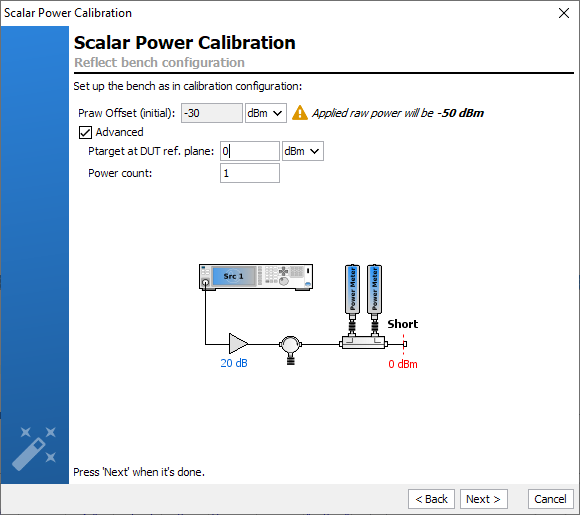Close the Scalar Power Calibration dialog

pos(564,13)
